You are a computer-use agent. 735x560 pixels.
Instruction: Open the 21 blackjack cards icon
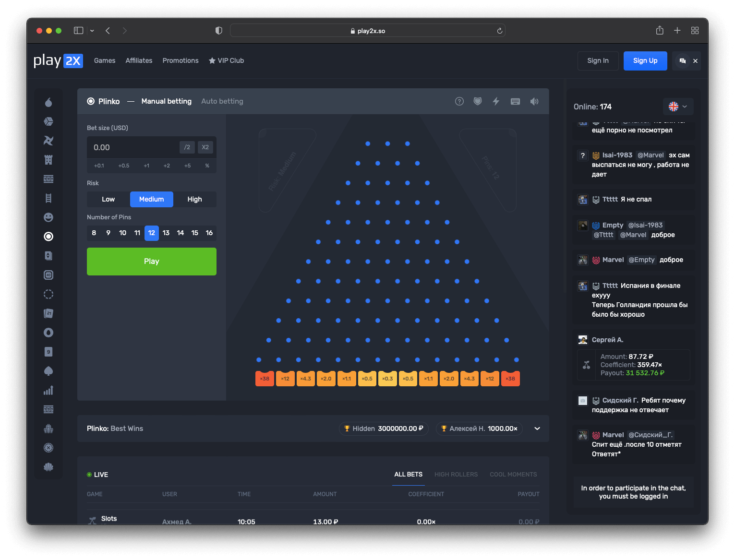pos(48,313)
